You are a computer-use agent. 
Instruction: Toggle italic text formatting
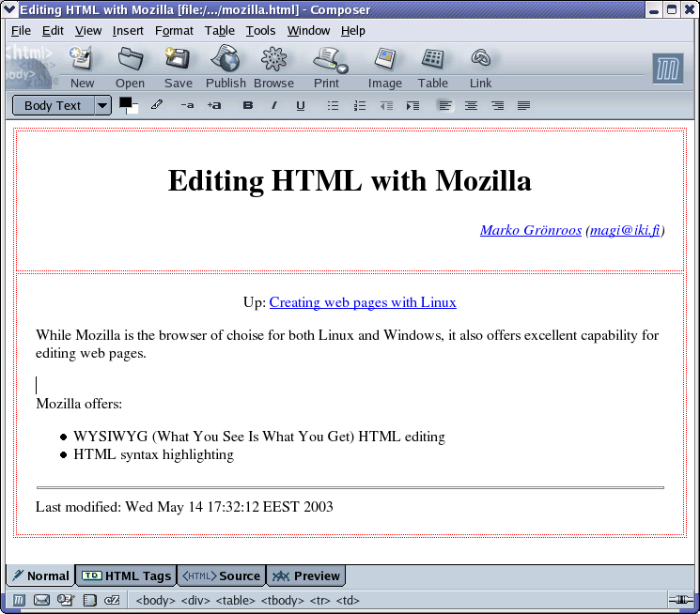(x=274, y=106)
